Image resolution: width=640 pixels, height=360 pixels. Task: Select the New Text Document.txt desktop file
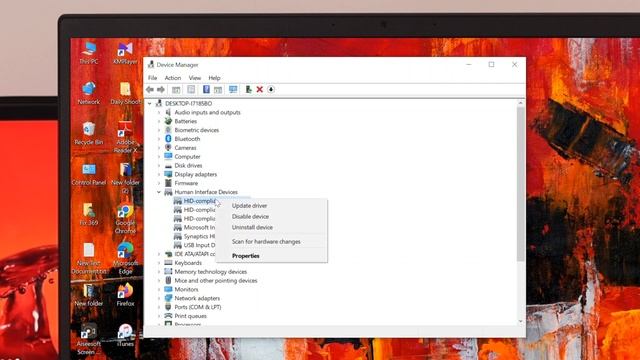[x=89, y=259]
